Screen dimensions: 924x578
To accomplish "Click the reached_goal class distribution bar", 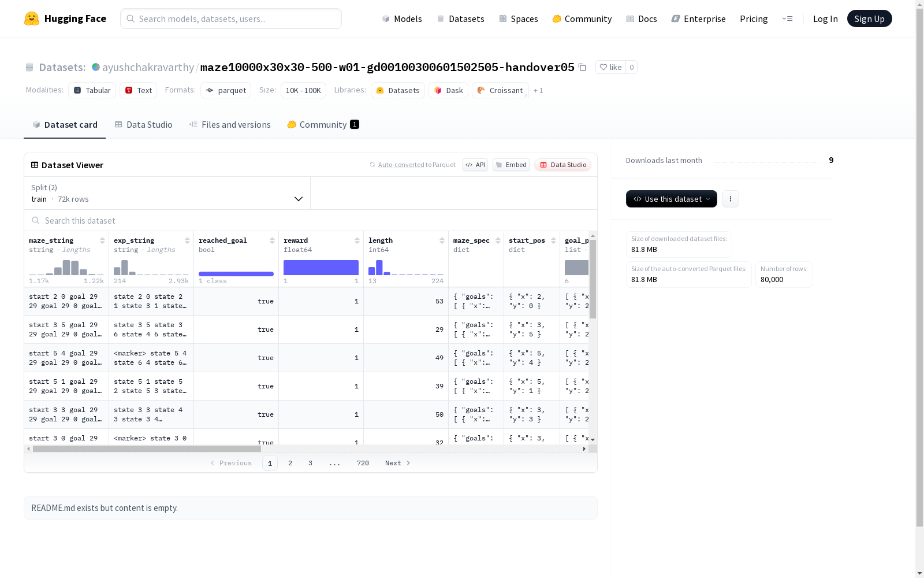I will click(236, 273).
